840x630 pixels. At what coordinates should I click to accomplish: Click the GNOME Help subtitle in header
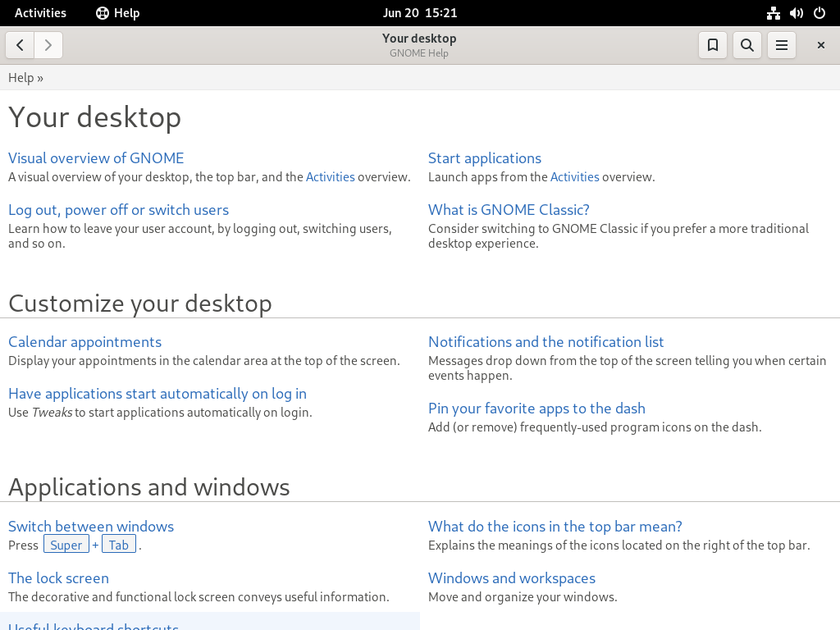(419, 53)
